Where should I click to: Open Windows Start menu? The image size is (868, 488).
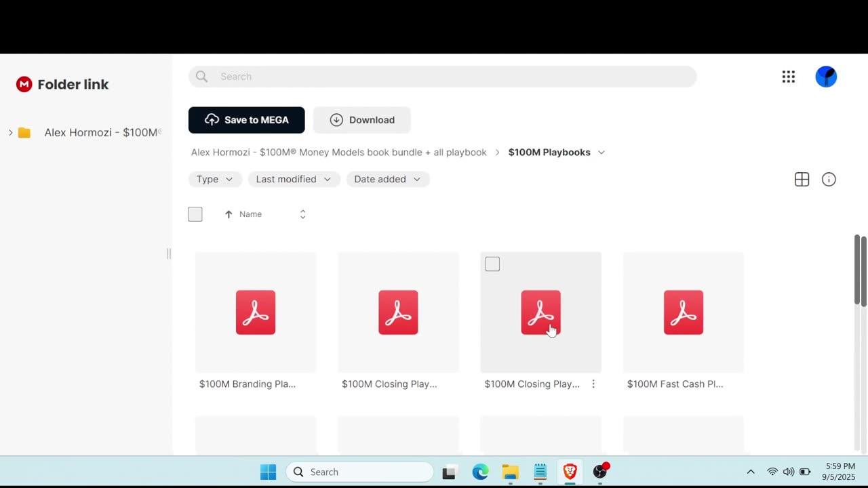pos(268,472)
